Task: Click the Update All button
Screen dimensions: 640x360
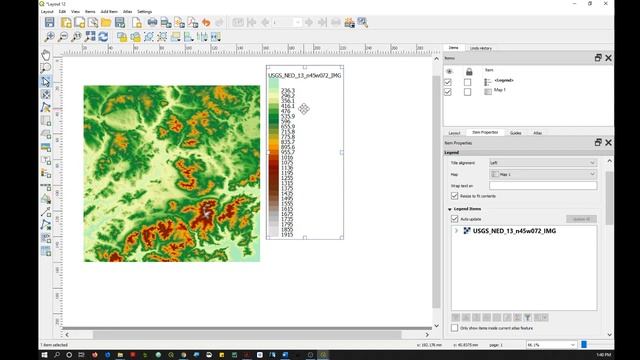Action: coord(581,219)
